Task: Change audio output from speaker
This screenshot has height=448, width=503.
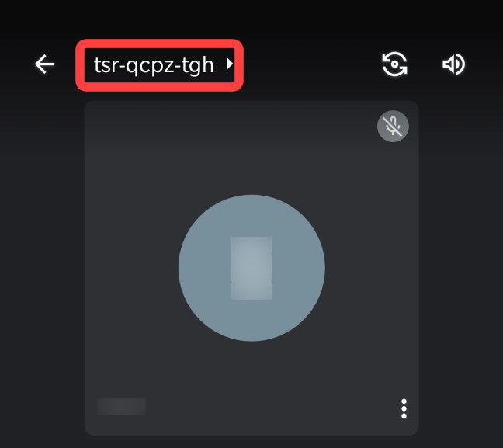Action: click(x=453, y=64)
